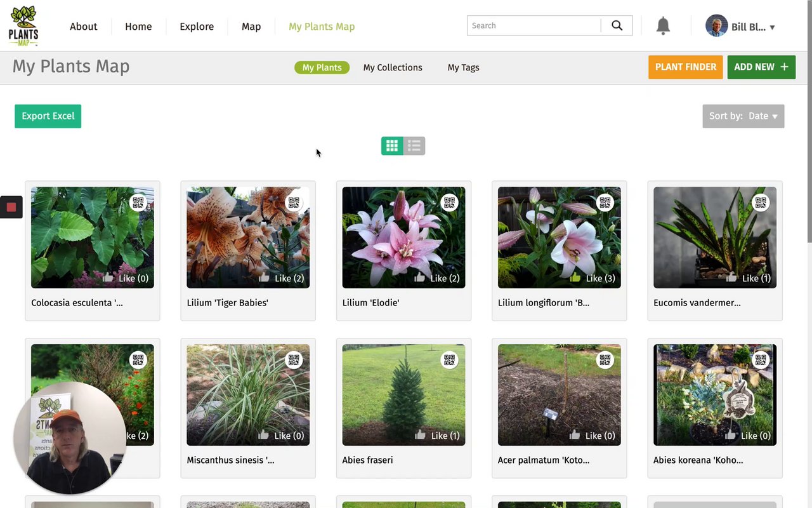Viewport: 812px width, 508px height.
Task: Go to About page
Action: click(83, 27)
